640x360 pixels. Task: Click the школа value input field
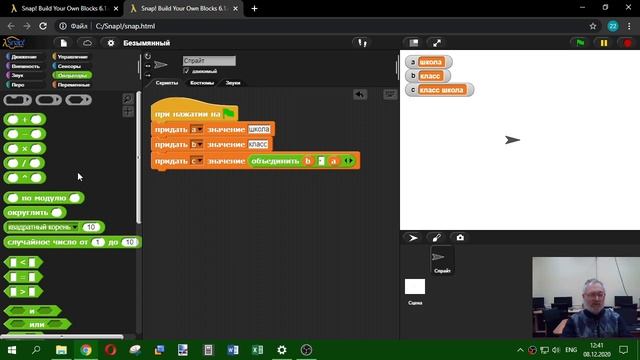tap(259, 129)
